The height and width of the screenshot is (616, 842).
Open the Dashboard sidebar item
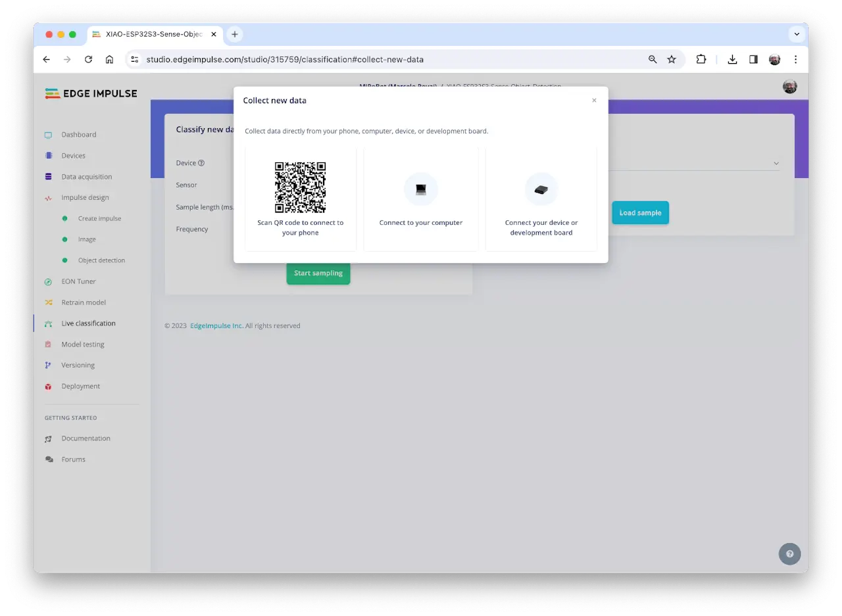click(79, 135)
